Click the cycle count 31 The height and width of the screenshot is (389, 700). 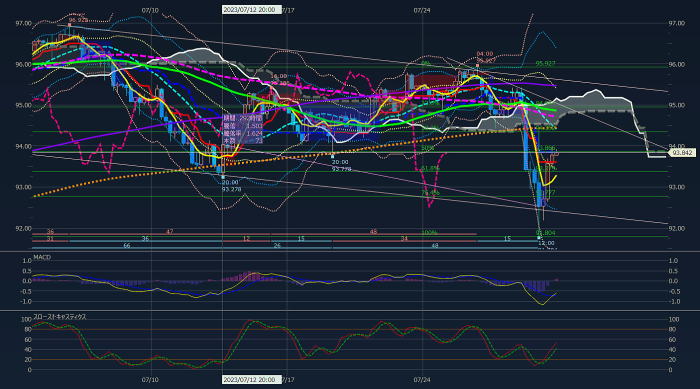pyautogui.click(x=50, y=239)
